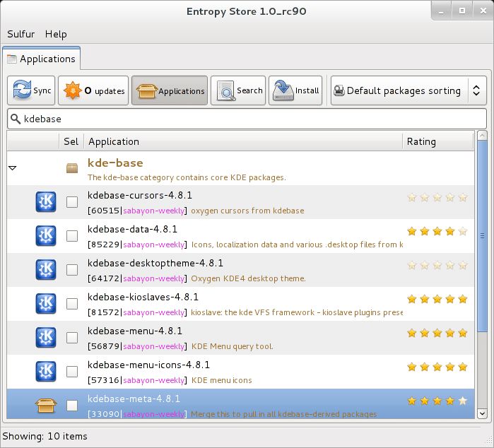
Task: Set kdebase-menu-4.8.1 star rating
Action: click(437, 333)
